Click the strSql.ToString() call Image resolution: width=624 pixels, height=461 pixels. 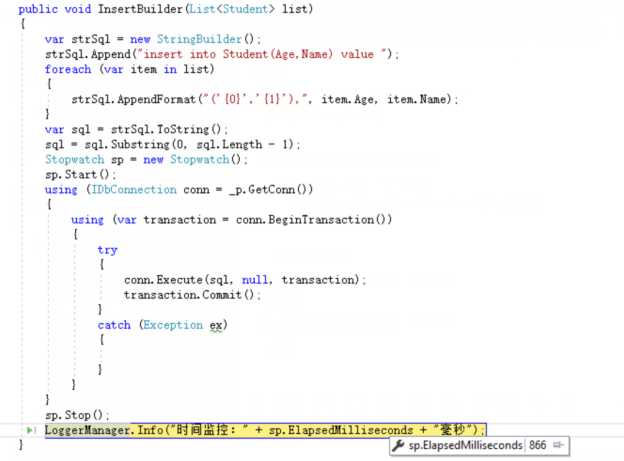pyautogui.click(x=166, y=129)
